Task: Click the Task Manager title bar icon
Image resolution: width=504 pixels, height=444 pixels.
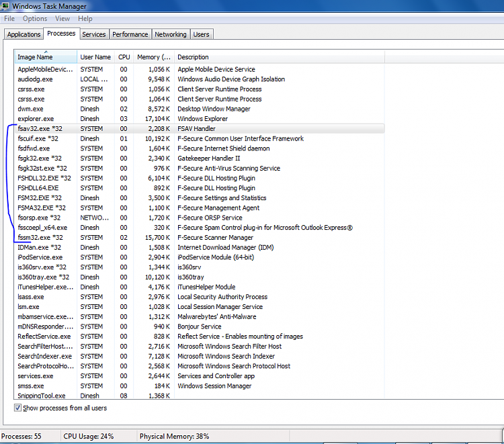Action: coord(5,6)
